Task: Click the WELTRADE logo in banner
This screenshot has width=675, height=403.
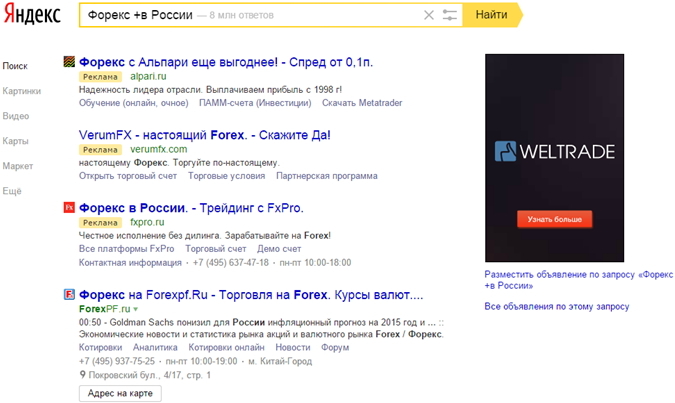Action: [554, 151]
